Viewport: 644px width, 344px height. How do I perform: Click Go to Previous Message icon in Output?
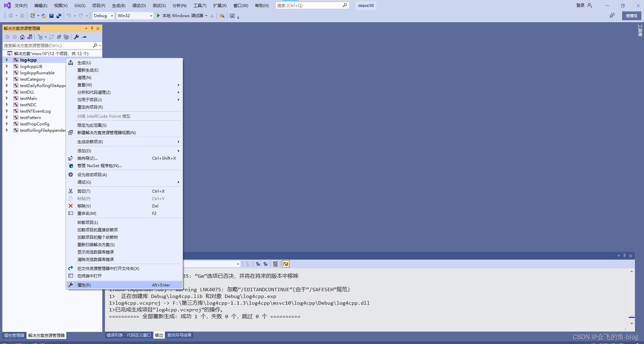pyautogui.click(x=258, y=264)
